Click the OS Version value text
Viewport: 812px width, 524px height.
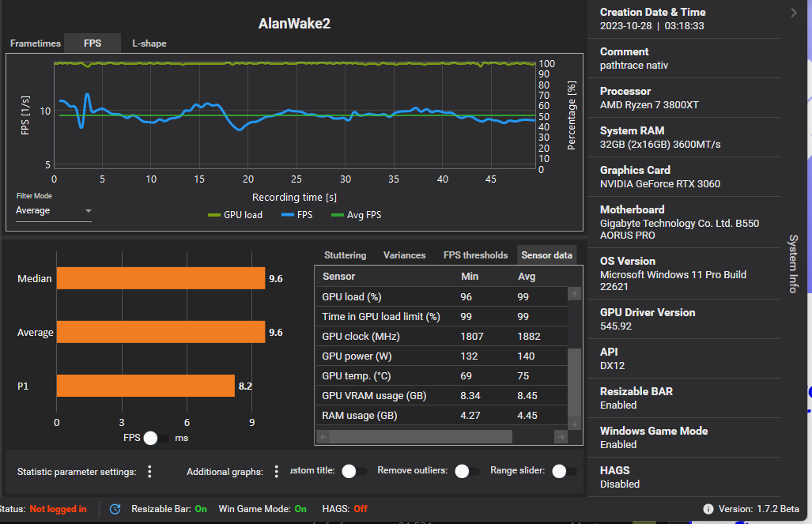pyautogui.click(x=673, y=281)
